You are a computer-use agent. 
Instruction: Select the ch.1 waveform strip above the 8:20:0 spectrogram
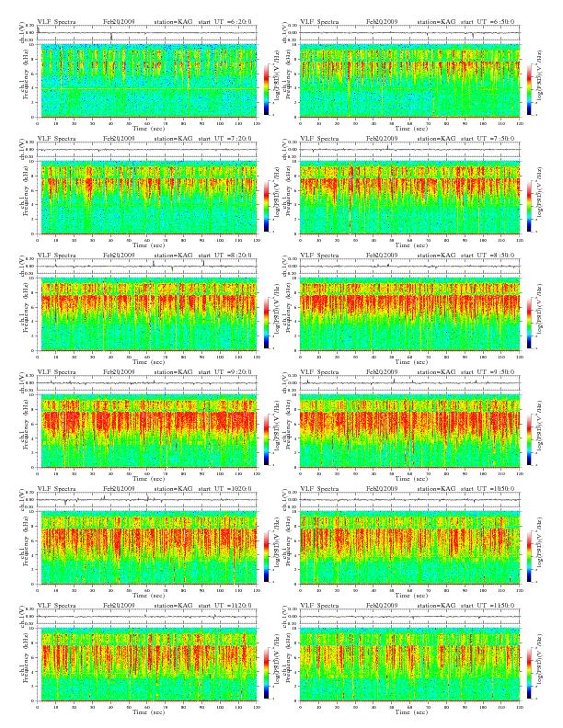pyautogui.click(x=147, y=266)
